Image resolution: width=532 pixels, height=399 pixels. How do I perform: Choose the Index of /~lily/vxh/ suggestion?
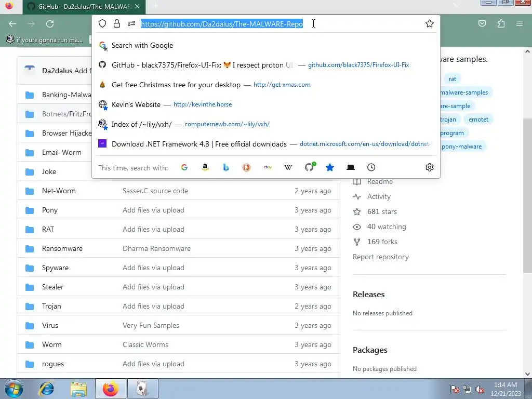pyautogui.click(x=266, y=124)
